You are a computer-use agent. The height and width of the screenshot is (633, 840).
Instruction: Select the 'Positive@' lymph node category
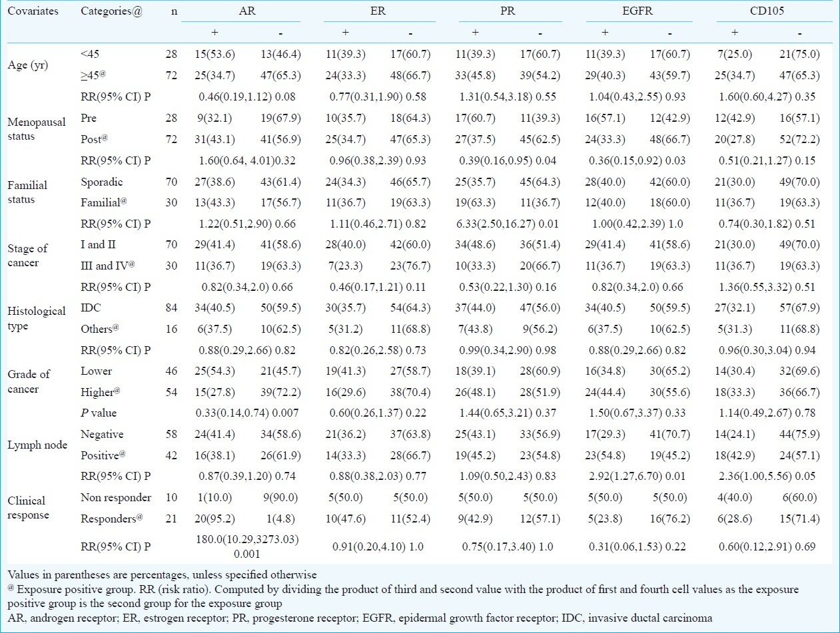pyautogui.click(x=103, y=455)
